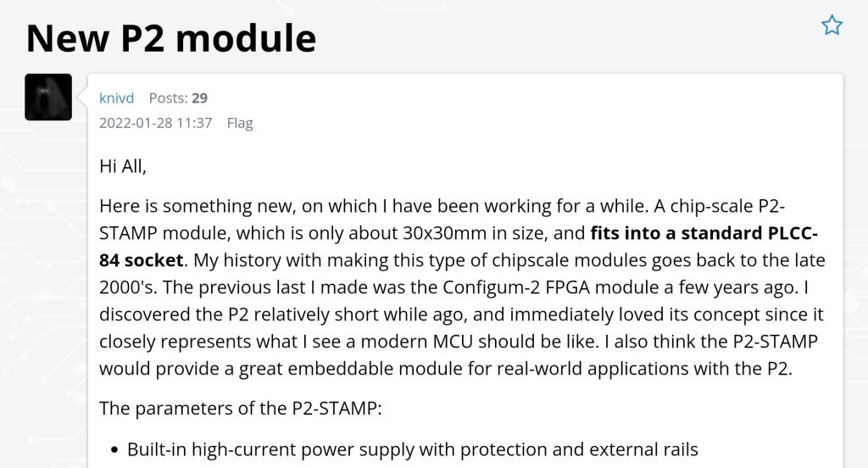
Task: Click the "Built-in high-current power supply" bullet item
Action: pos(412,449)
